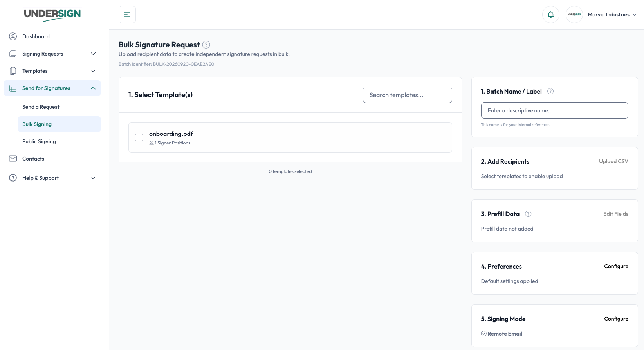Focus the Search templates field
The height and width of the screenshot is (350, 644).
(408, 95)
